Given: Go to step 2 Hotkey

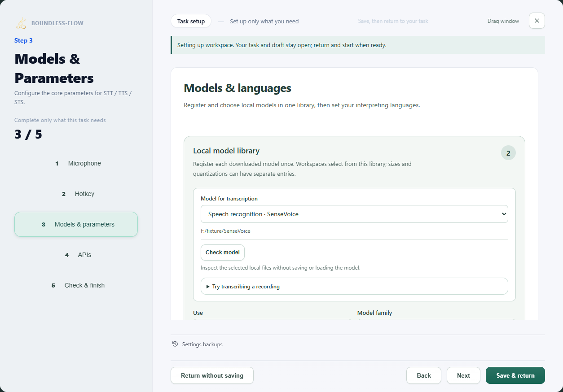Looking at the screenshot, I should (x=76, y=194).
